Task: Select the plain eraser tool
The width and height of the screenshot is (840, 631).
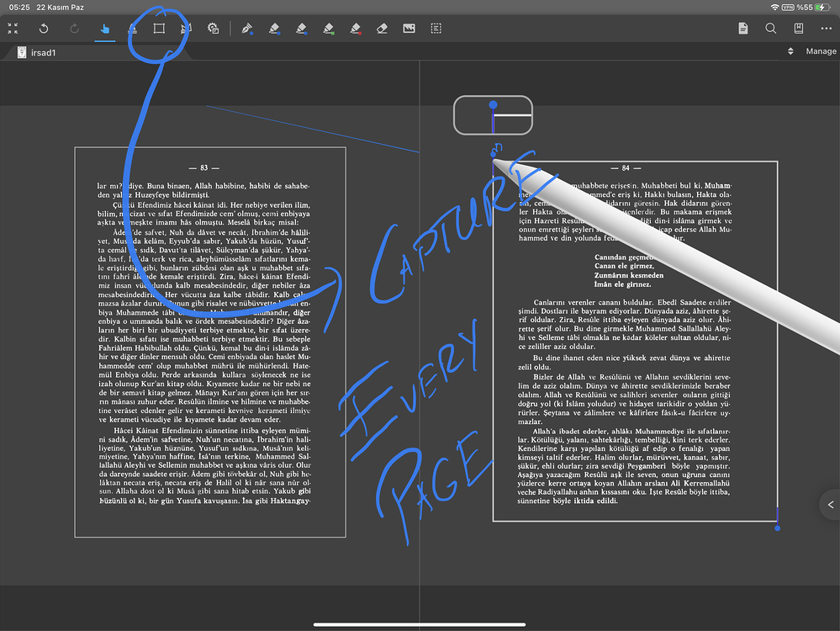Action: point(382,29)
